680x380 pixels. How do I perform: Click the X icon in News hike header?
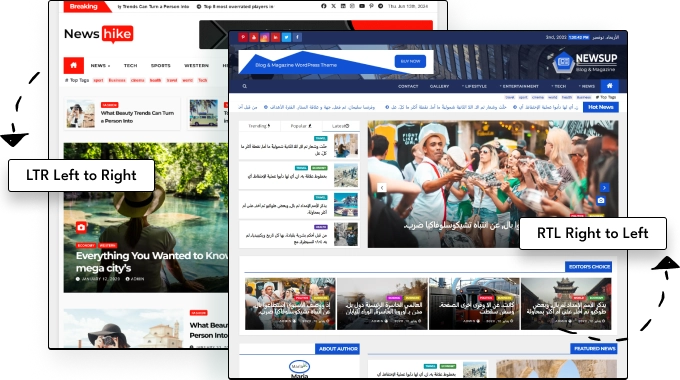tap(333, 7)
